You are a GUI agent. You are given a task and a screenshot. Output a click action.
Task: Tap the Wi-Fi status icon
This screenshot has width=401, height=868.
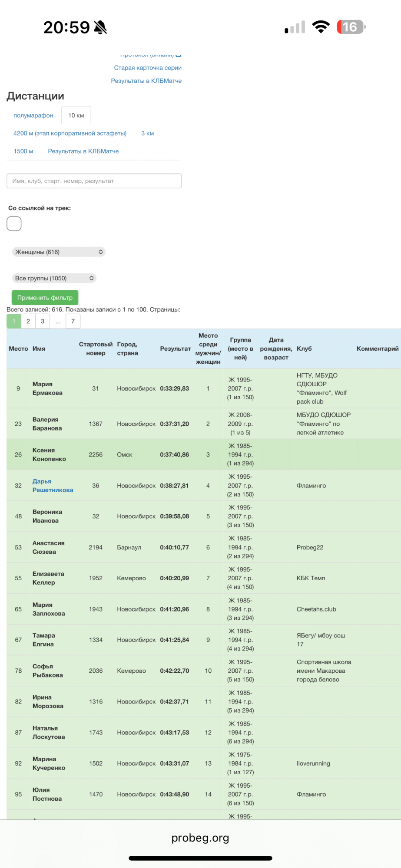pyautogui.click(x=321, y=27)
